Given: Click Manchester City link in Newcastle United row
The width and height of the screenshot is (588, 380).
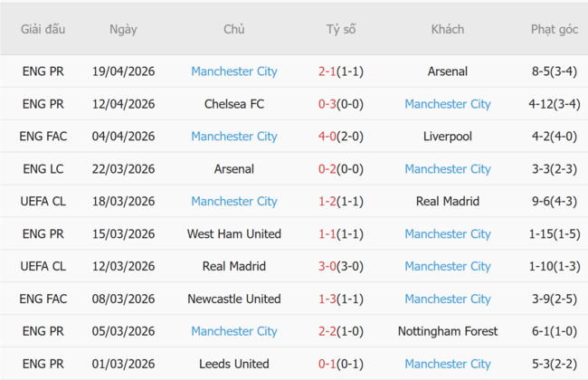Looking at the screenshot, I should (448, 299).
